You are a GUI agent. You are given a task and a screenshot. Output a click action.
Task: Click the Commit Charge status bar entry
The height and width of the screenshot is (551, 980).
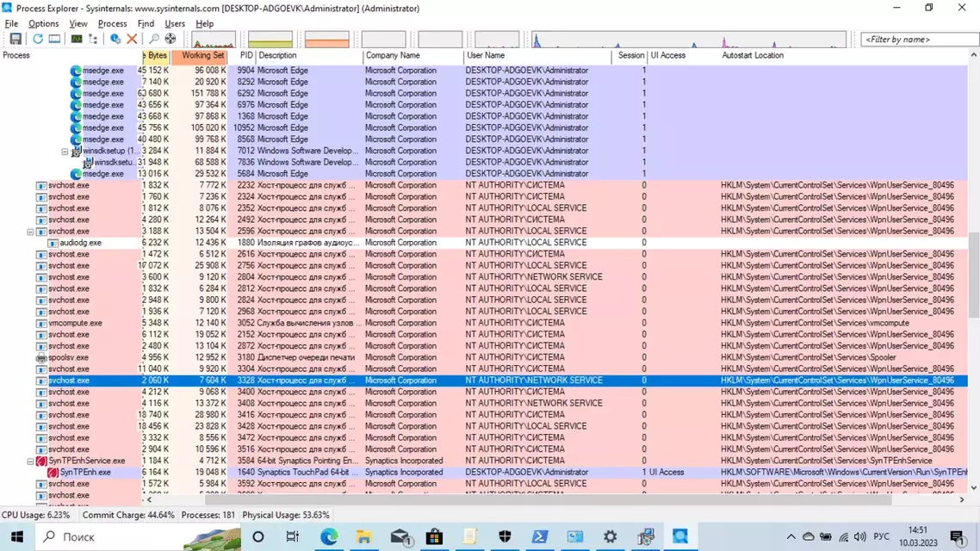click(129, 516)
